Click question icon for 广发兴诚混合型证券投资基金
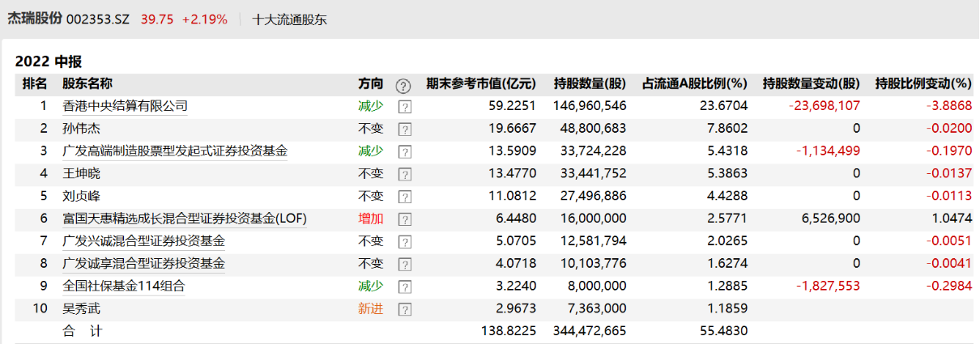The width and height of the screenshot is (980, 344). click(x=404, y=241)
